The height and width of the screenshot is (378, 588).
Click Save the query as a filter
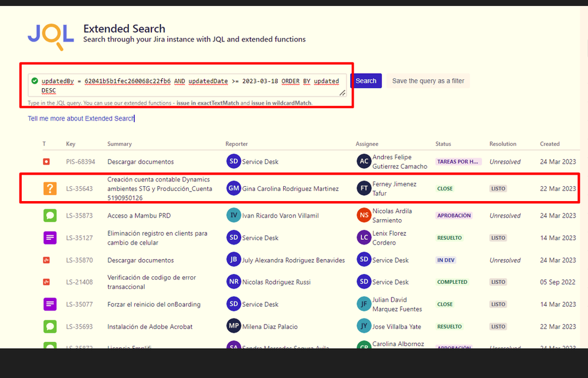pos(428,81)
